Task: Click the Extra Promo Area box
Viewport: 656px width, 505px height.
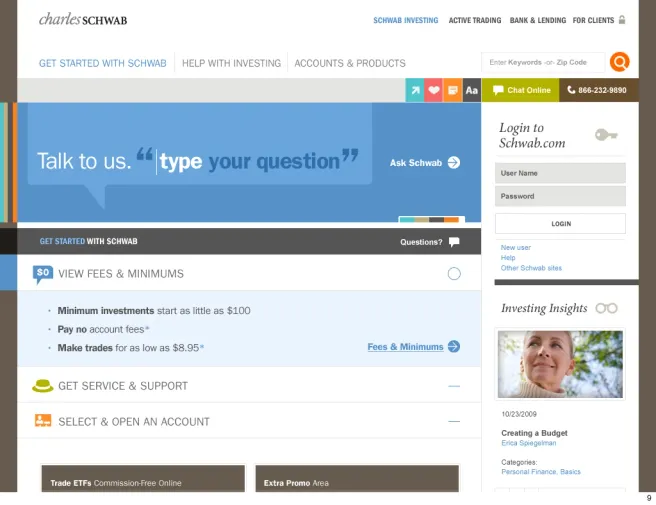Action: coord(357,478)
